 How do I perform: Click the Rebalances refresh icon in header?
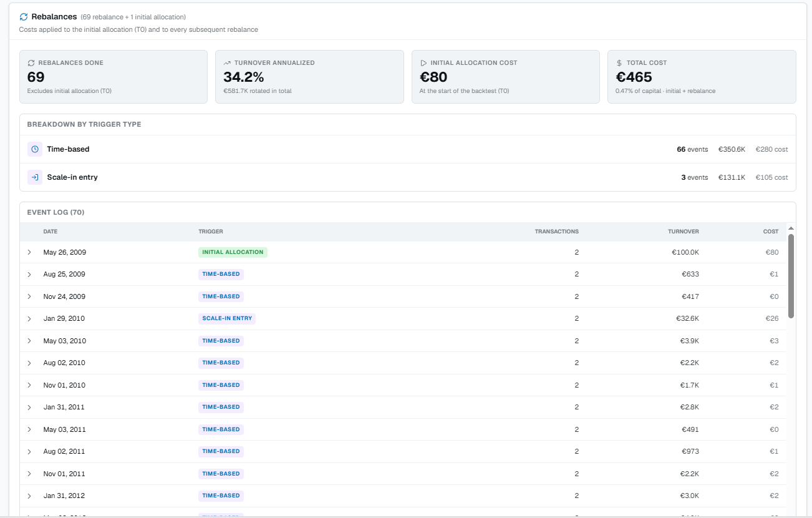pos(24,17)
